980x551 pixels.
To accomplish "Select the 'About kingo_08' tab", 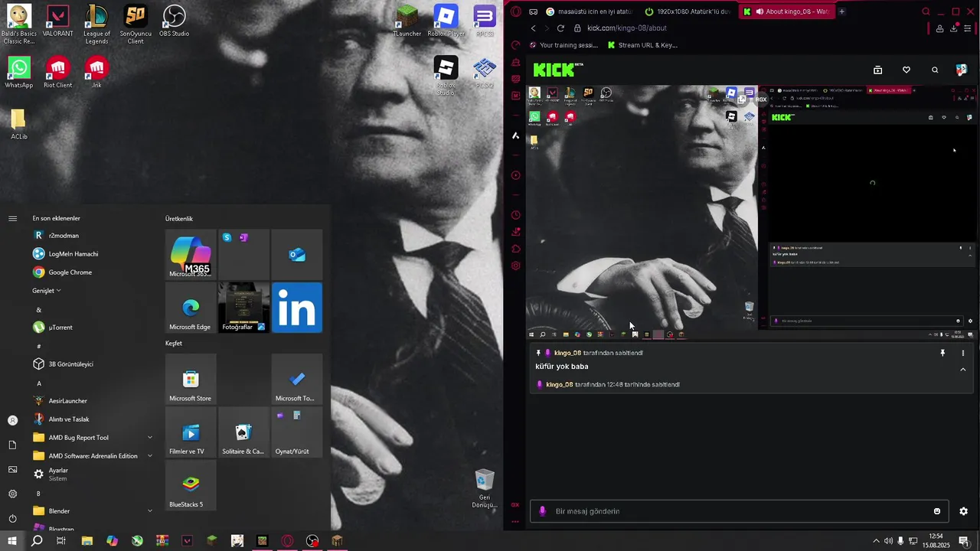I will pos(786,11).
